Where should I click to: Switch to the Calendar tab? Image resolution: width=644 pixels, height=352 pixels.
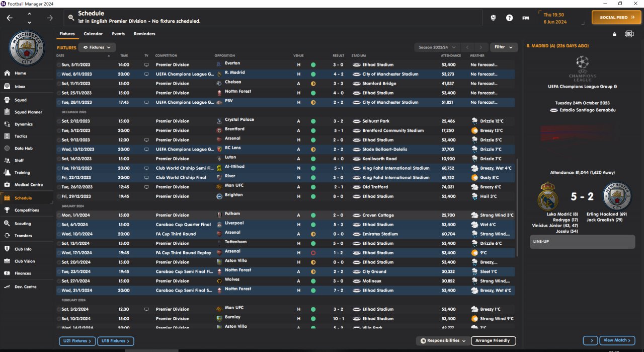point(93,34)
